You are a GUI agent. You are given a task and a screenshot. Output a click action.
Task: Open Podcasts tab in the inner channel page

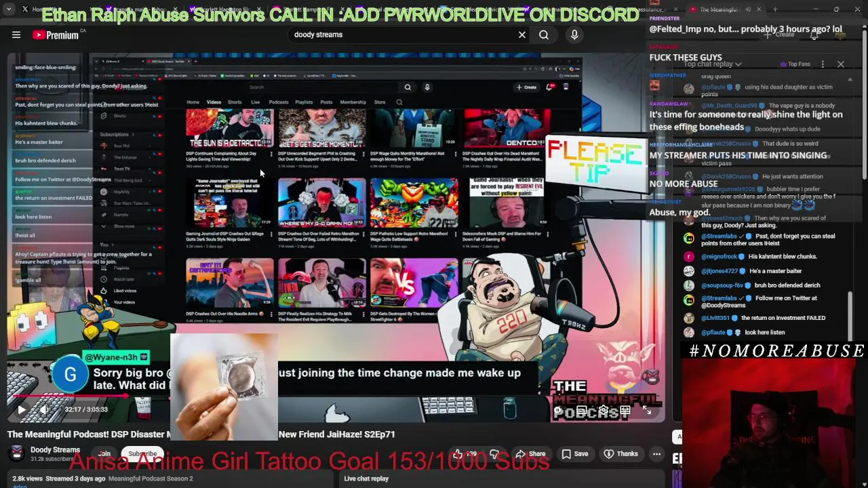279,102
